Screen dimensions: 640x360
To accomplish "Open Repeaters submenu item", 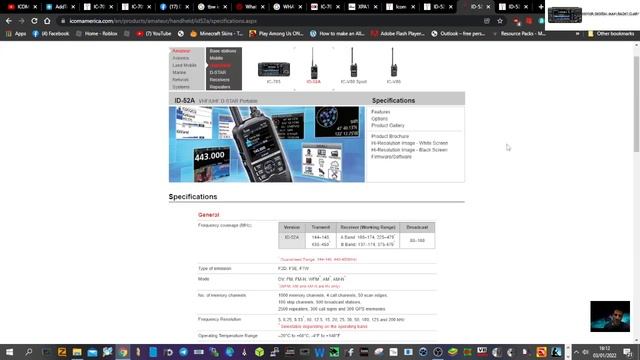I will pyautogui.click(x=220, y=87).
